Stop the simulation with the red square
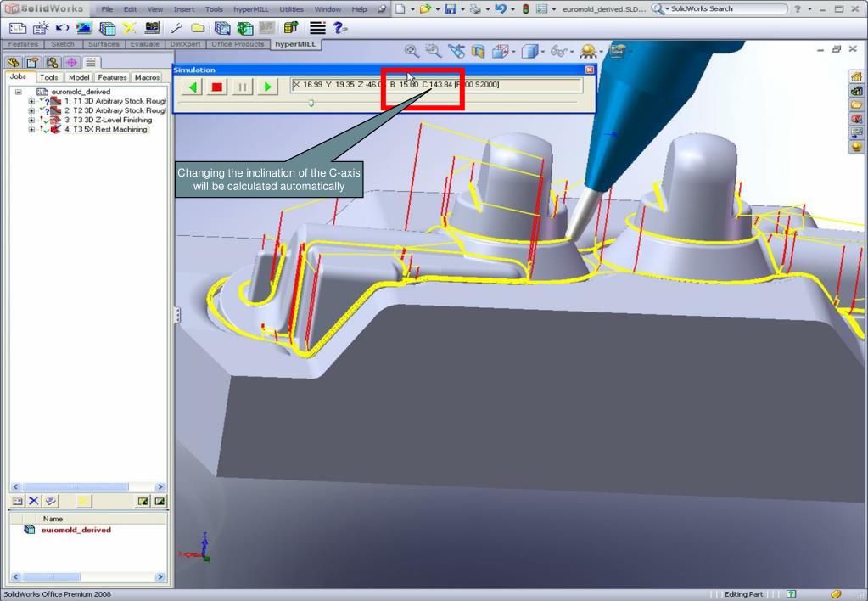 216,86
